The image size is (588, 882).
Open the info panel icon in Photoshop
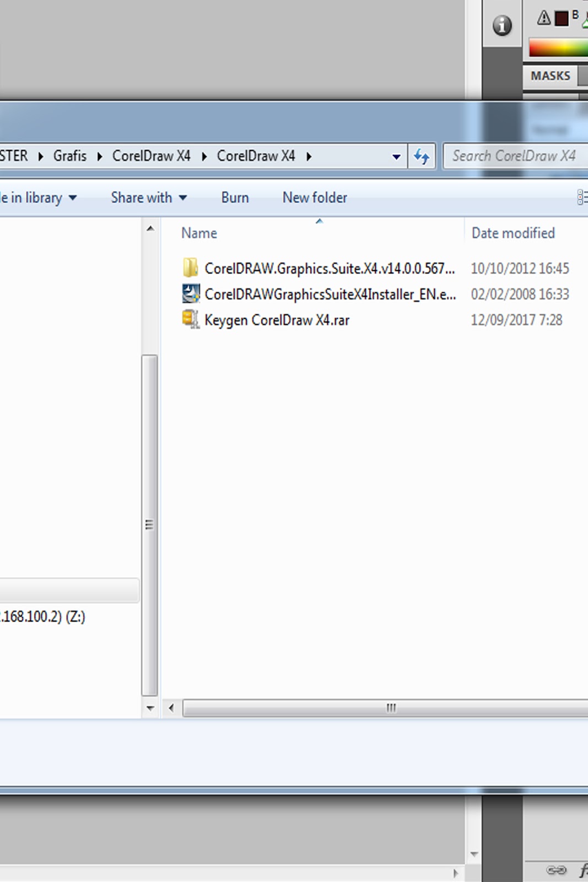(x=502, y=25)
